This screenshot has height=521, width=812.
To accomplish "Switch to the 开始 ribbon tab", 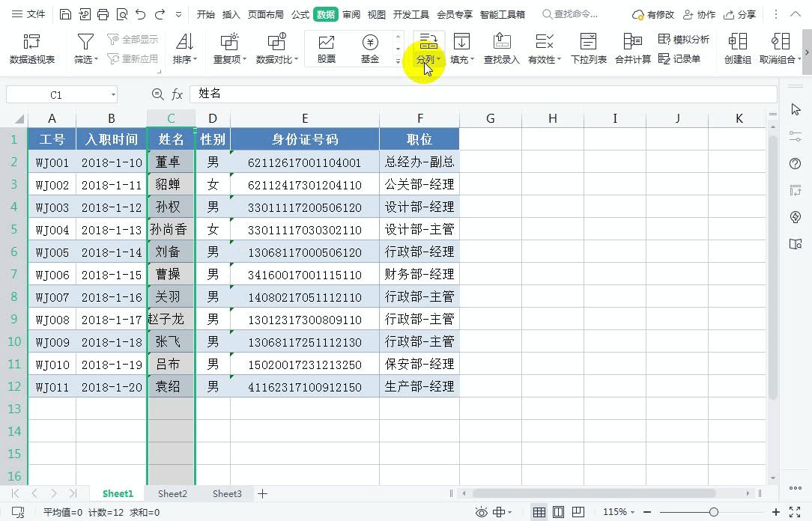I will point(205,13).
